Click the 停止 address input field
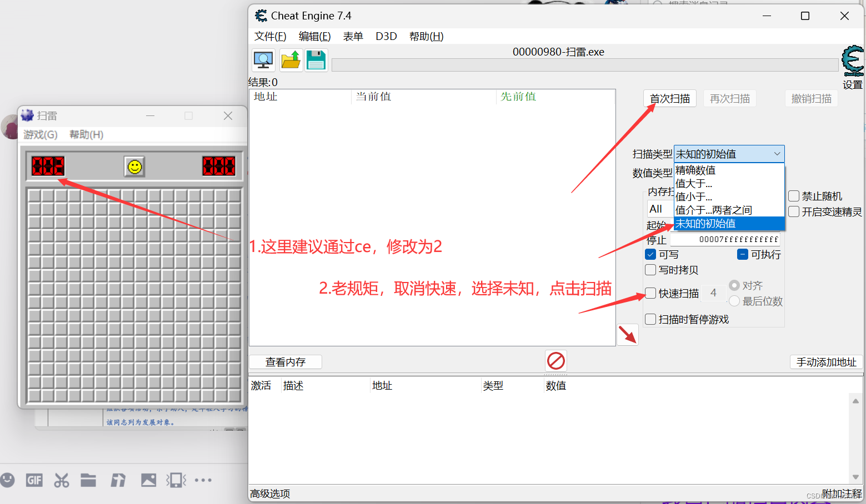The height and width of the screenshot is (504, 866). [725, 239]
